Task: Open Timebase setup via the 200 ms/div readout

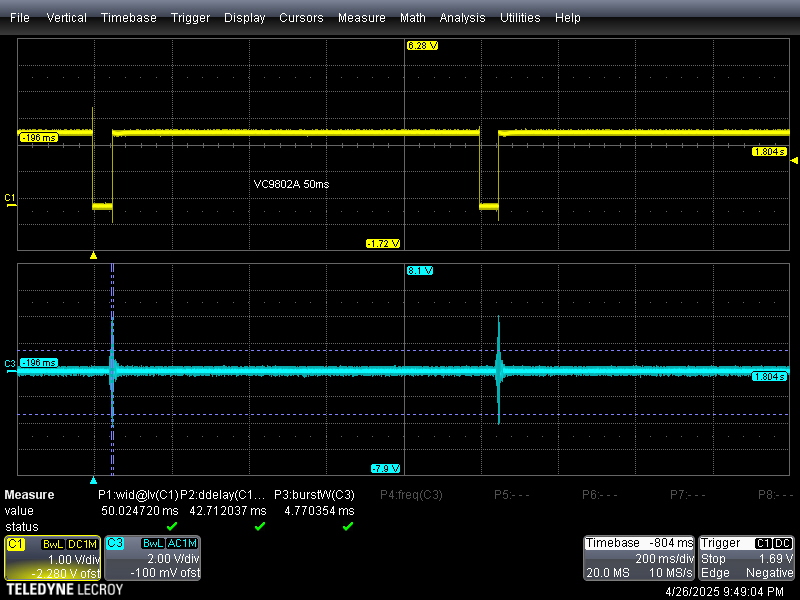Action: [x=664, y=559]
